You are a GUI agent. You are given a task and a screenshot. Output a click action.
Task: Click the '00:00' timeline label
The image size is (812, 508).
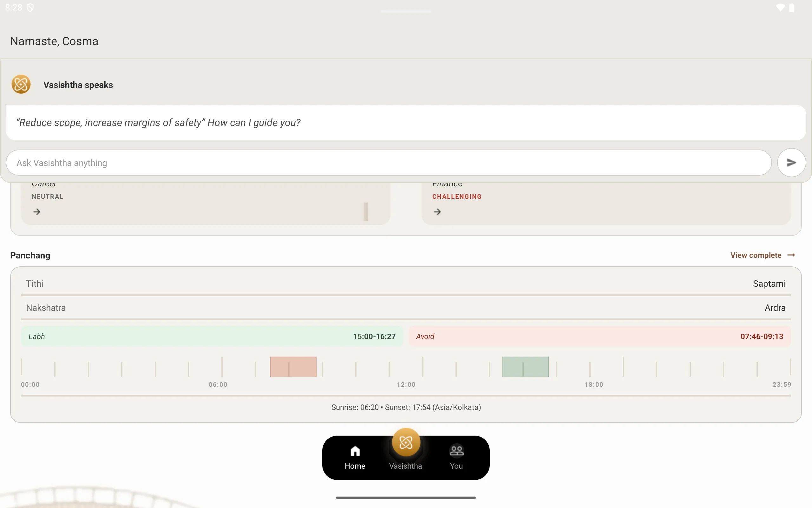click(x=30, y=384)
